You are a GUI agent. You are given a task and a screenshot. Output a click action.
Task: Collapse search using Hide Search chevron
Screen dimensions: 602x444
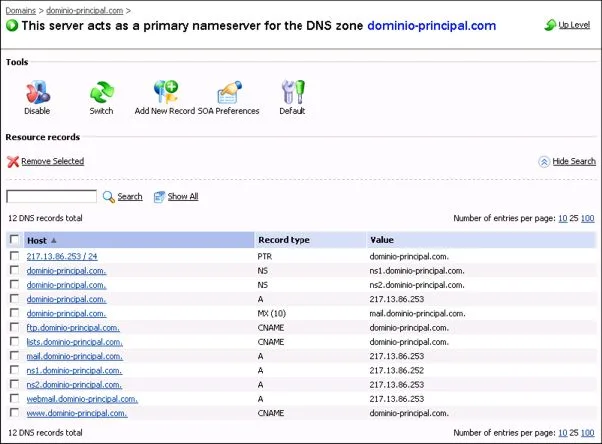(544, 162)
